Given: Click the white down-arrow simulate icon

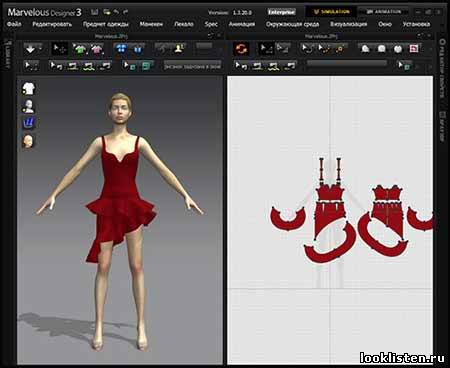Looking at the screenshot, I should tap(30, 49).
